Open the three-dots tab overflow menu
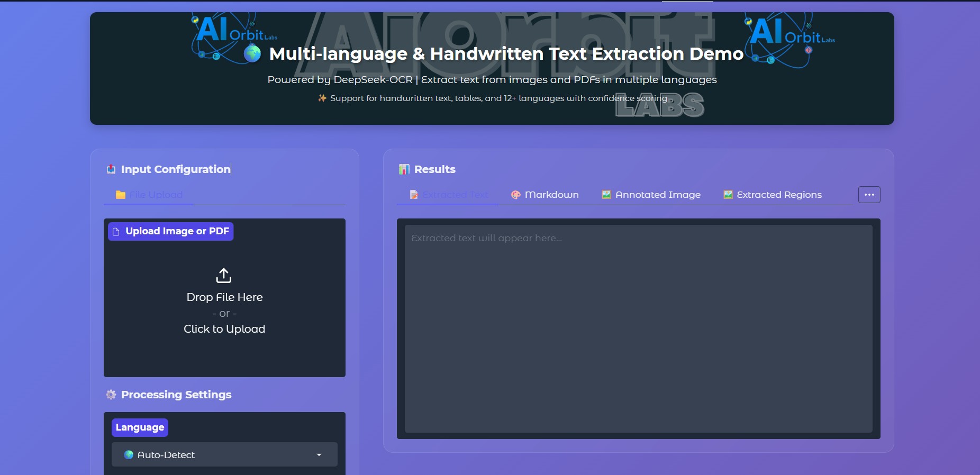 point(869,195)
